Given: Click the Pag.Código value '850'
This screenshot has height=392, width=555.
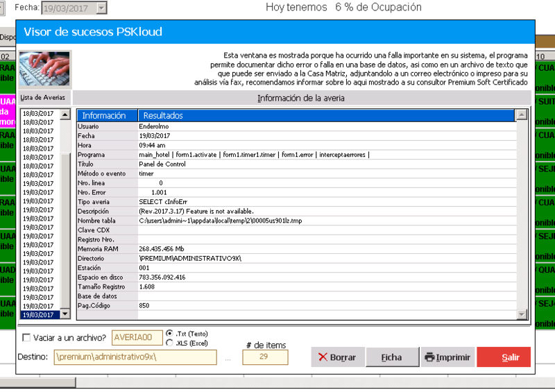Looking at the screenshot, I should [x=144, y=305].
